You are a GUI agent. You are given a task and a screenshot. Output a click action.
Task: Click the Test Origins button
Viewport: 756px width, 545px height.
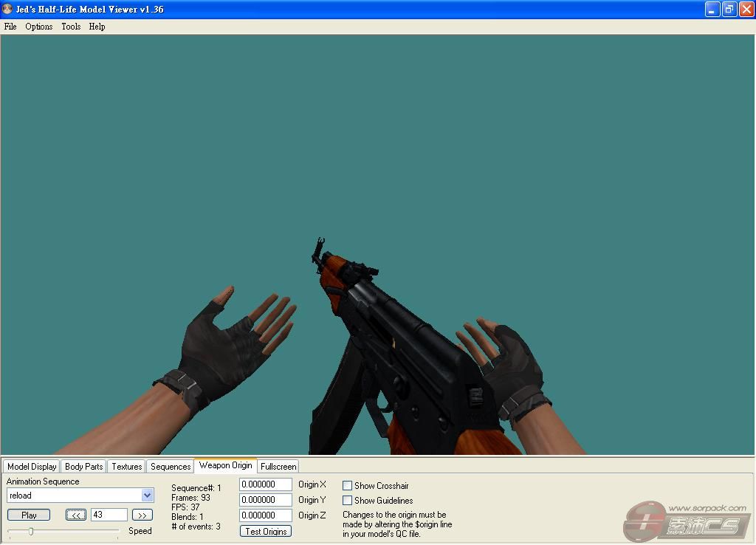coord(266,531)
